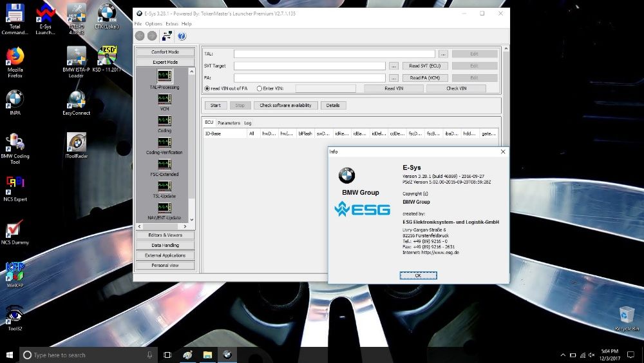Expand External Applications section
The image size is (644, 363).
pos(165,255)
